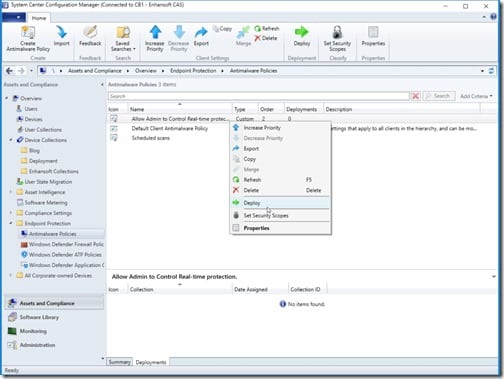
Task: Click into the Search field
Action: point(258,96)
